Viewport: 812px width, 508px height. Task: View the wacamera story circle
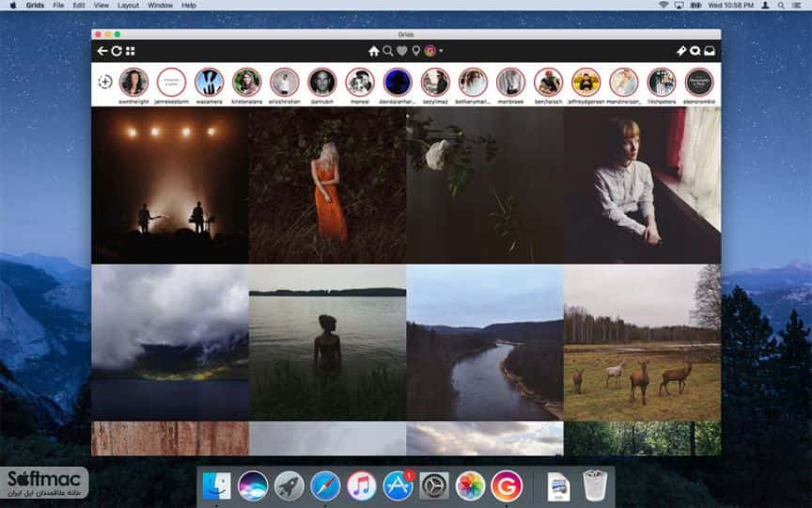click(210, 82)
